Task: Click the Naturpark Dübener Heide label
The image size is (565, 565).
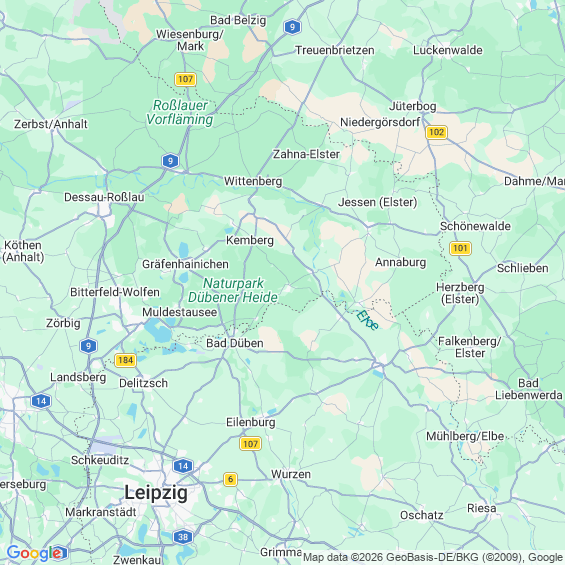Action: tap(233, 290)
